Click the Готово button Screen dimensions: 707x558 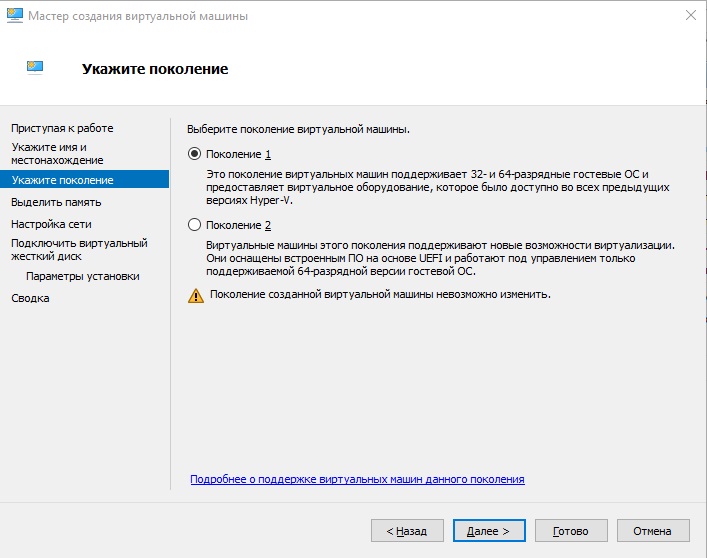click(571, 530)
